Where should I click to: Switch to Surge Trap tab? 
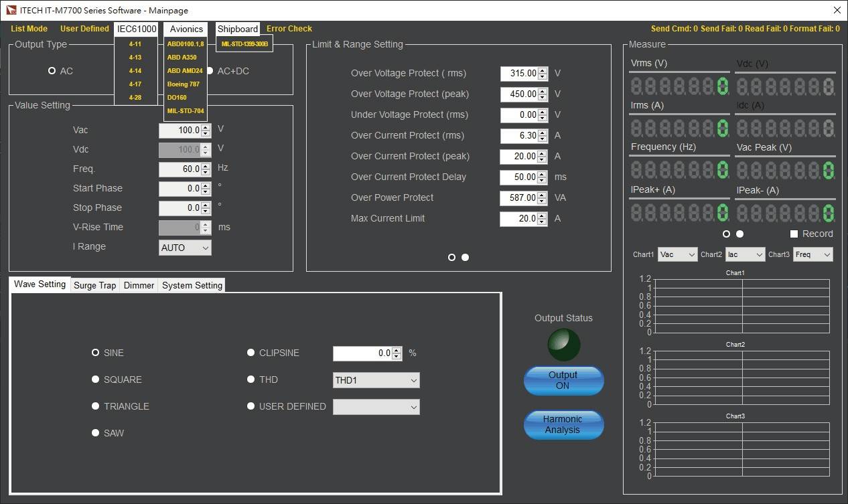click(x=95, y=285)
